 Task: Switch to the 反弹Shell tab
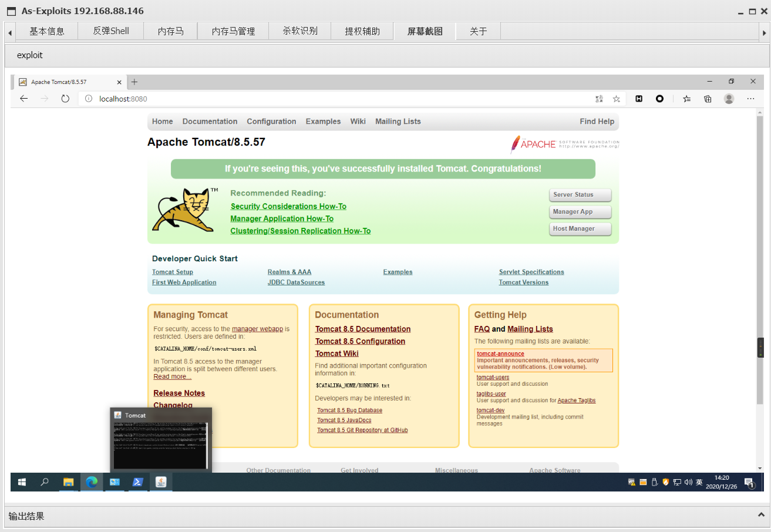[x=110, y=31]
